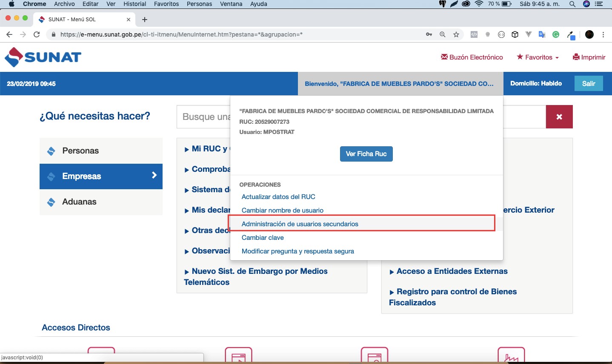Select Empresas in the sidebar
This screenshot has height=364, width=612.
101,176
